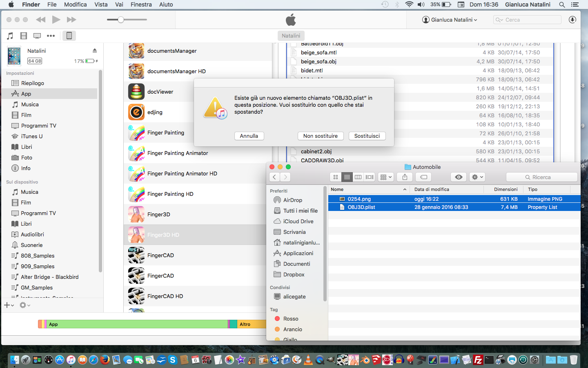The image size is (588, 368).
Task: Click the Movies library icon in iTunes toolbar
Action: (x=24, y=36)
